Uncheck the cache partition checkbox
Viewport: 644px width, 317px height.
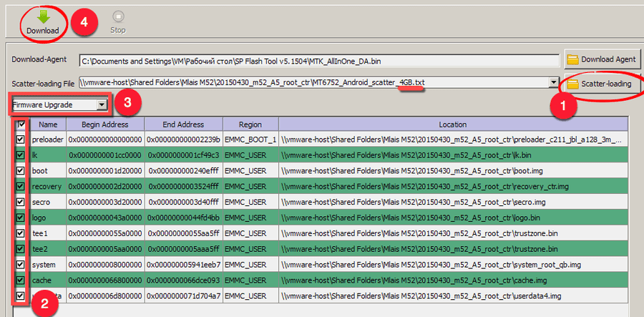[20, 280]
